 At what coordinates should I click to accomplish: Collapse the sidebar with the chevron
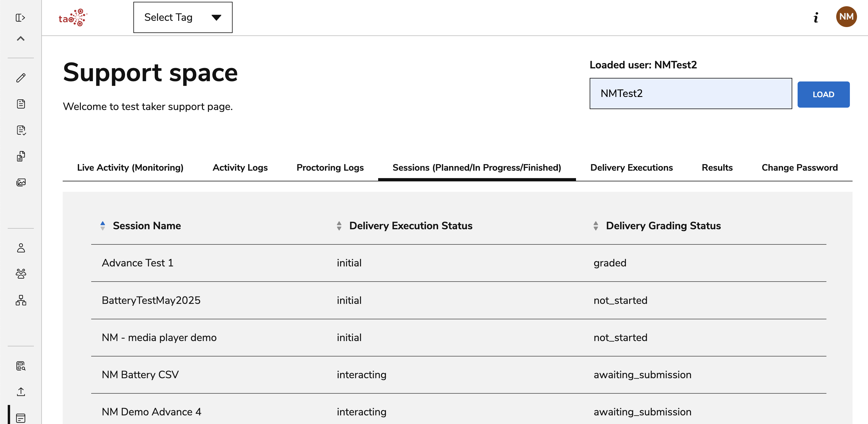pyautogui.click(x=21, y=38)
